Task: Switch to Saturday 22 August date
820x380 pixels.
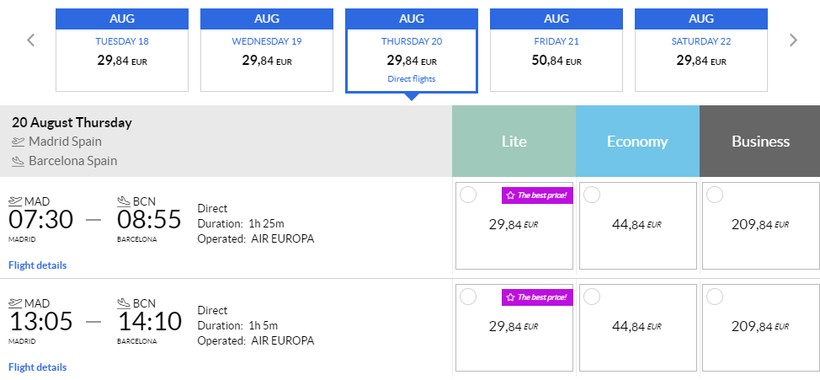Action: [701, 50]
